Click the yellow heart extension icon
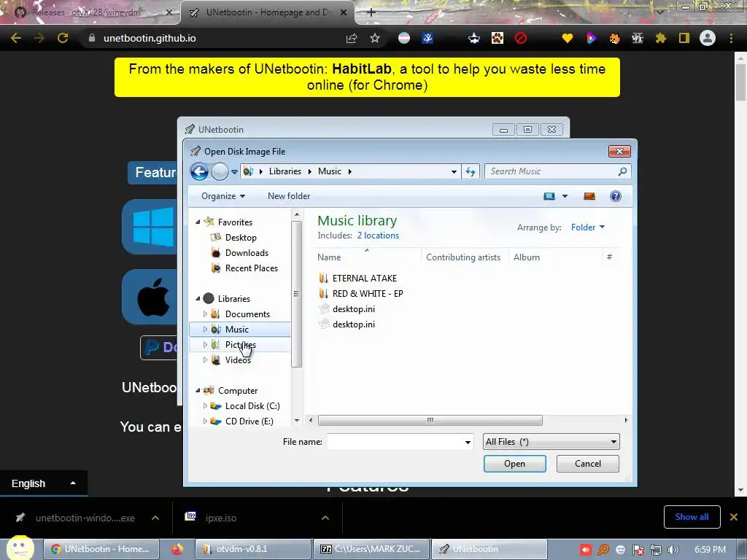Screen dimensions: 747x560 coord(567,38)
